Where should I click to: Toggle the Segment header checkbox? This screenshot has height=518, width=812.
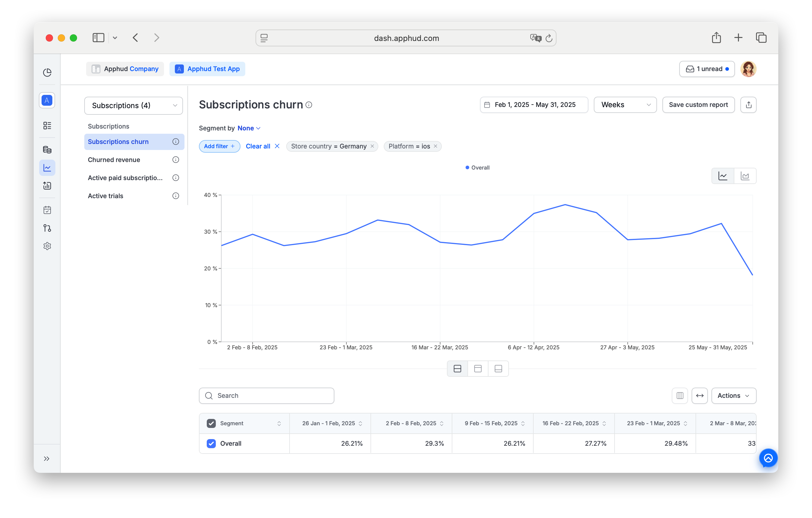click(x=211, y=423)
